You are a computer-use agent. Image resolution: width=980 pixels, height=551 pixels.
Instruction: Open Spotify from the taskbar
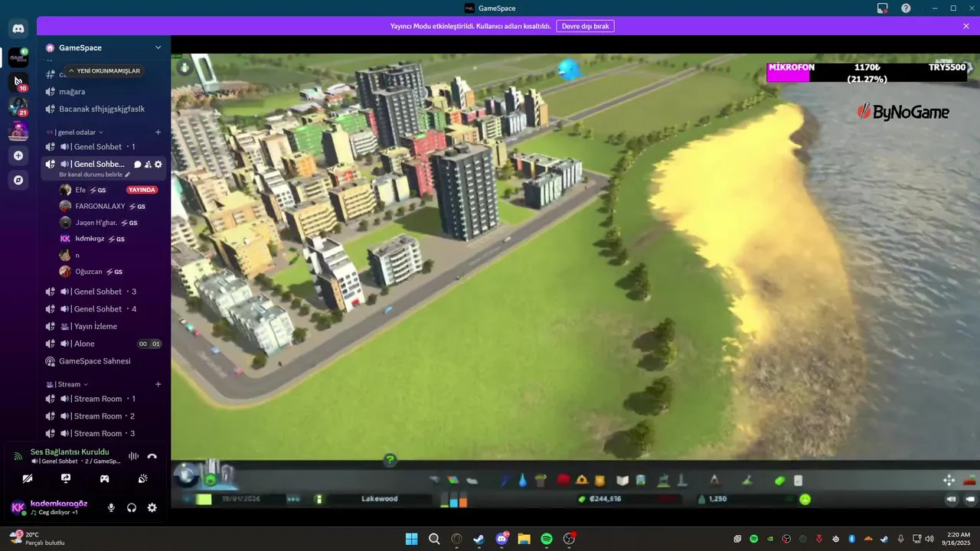(x=547, y=539)
